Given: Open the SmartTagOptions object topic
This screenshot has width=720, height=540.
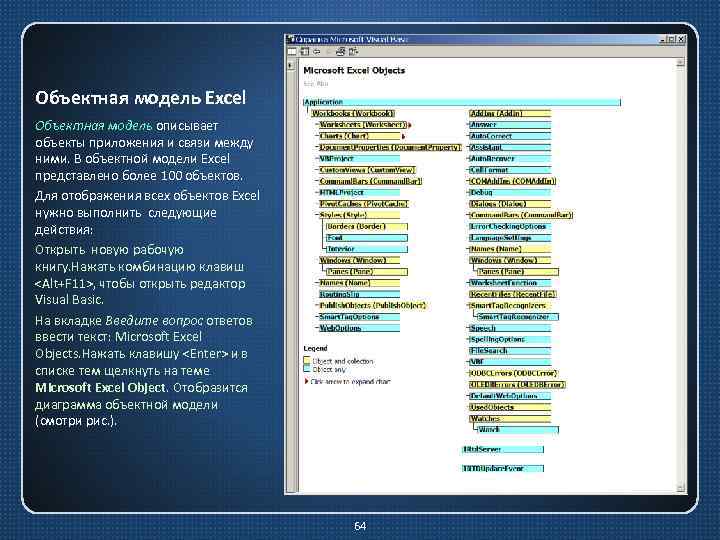Looking at the screenshot, I should click(360, 317).
